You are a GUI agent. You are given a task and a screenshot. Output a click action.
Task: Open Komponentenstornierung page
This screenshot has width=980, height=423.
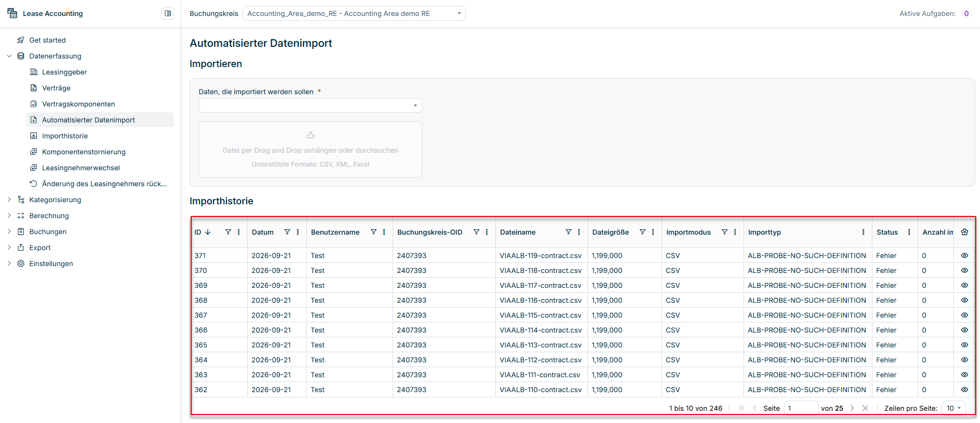click(x=84, y=152)
